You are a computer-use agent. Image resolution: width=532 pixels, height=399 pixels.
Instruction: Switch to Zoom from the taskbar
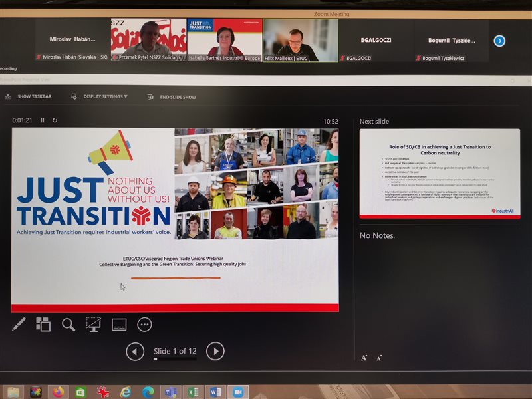coord(238,392)
